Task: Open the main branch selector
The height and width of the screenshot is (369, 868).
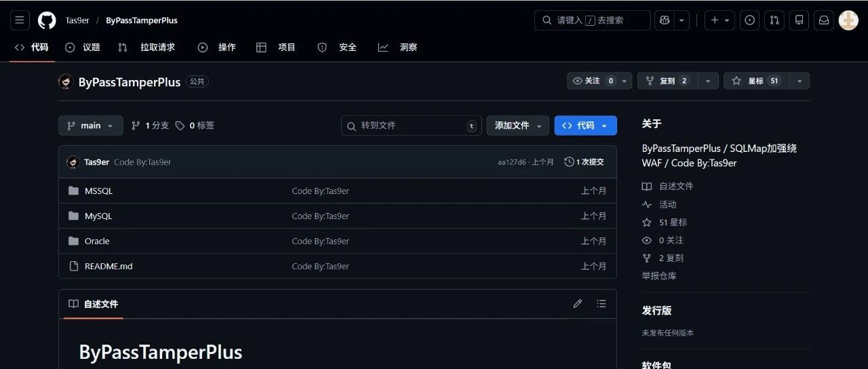Action: (91, 125)
